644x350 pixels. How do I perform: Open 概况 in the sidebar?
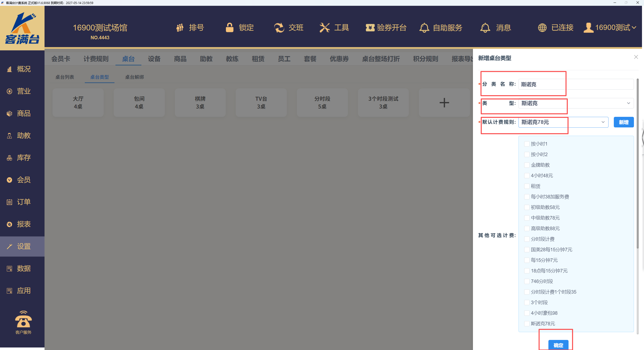22,69
